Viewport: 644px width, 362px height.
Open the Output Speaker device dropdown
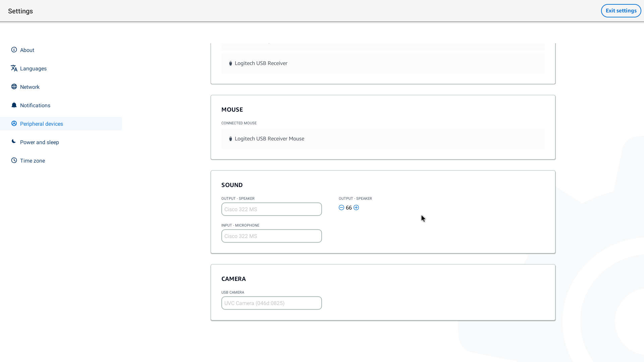(271, 209)
